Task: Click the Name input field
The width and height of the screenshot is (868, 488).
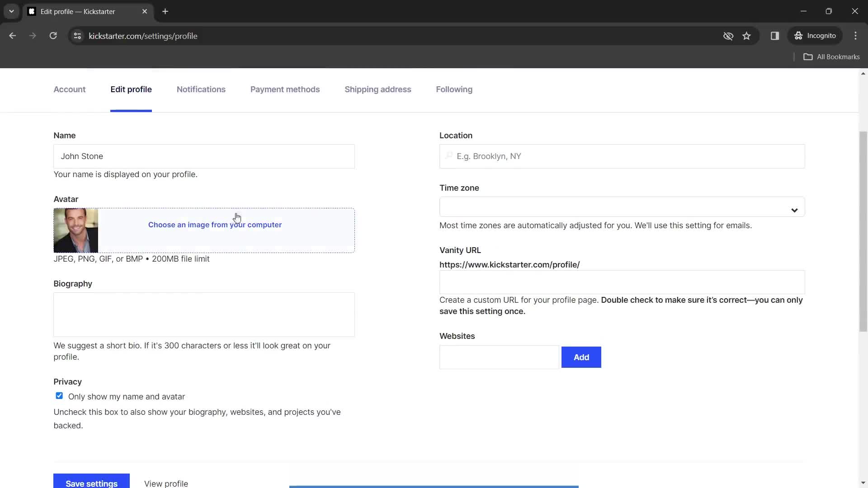Action: tap(204, 156)
